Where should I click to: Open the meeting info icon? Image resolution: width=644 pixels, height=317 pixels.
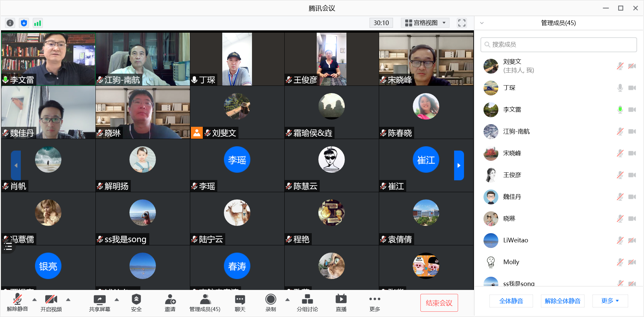(x=10, y=23)
